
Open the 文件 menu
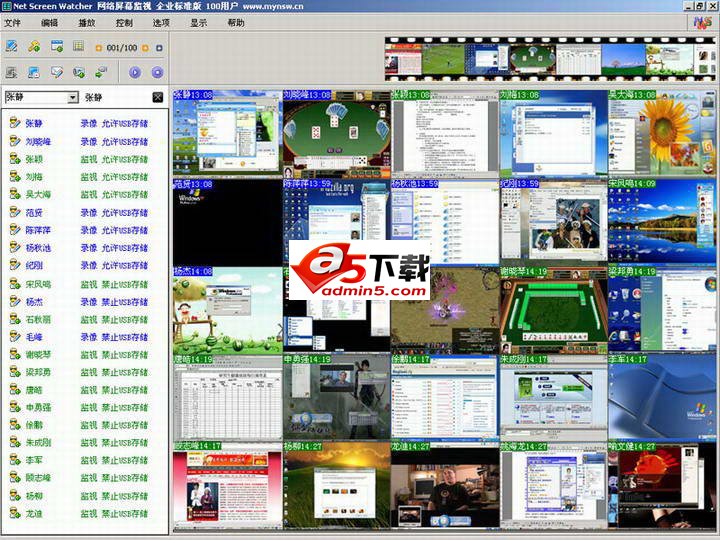[13, 22]
